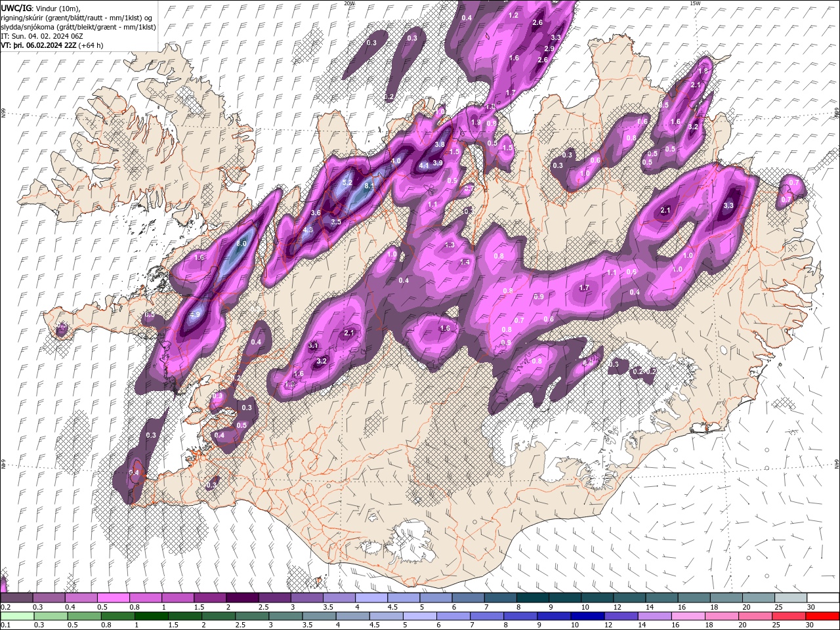Click the 4.3 precipitation value label
The width and height of the screenshot is (840, 630).
[308, 230]
